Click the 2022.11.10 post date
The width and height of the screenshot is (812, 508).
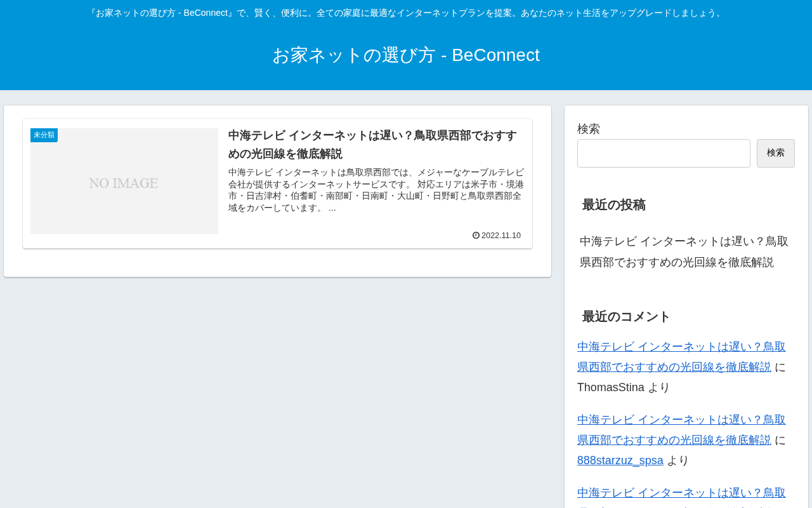click(501, 236)
